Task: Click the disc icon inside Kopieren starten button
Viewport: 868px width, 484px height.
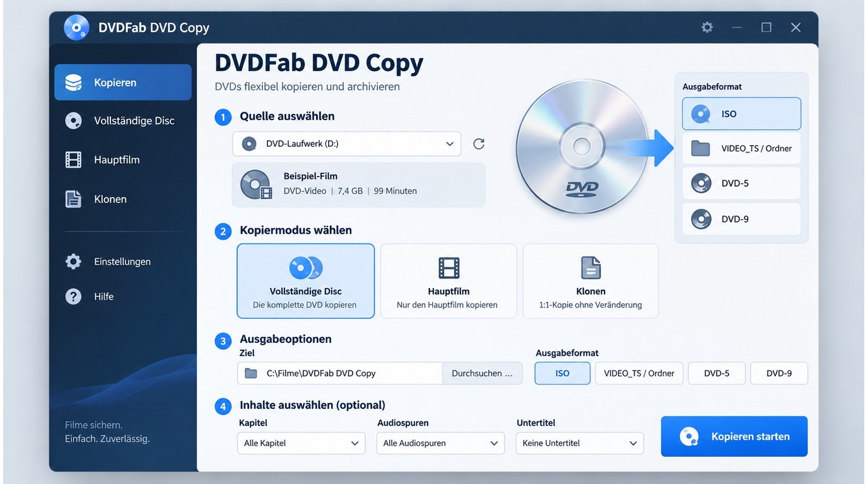Action: [689, 436]
